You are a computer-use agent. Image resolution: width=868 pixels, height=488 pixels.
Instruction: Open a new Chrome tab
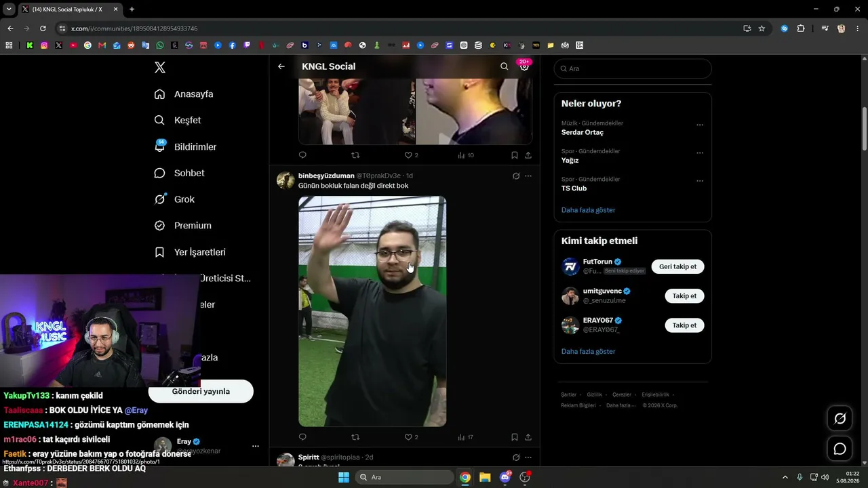132,9
